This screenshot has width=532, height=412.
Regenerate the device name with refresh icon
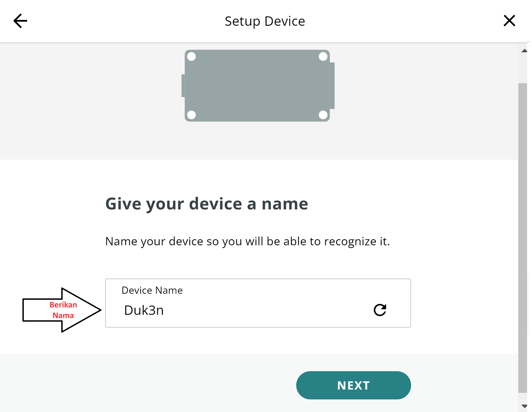click(380, 310)
